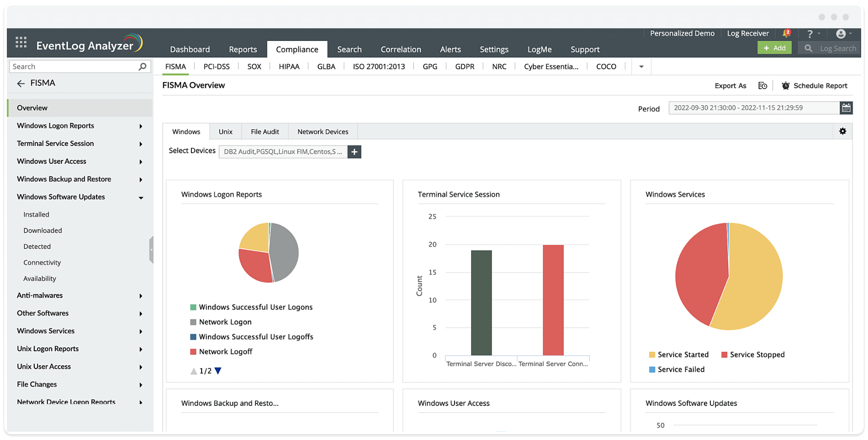Toggle Windows Successful User Logons legend
Screen dimensions: 868x440
pos(251,307)
